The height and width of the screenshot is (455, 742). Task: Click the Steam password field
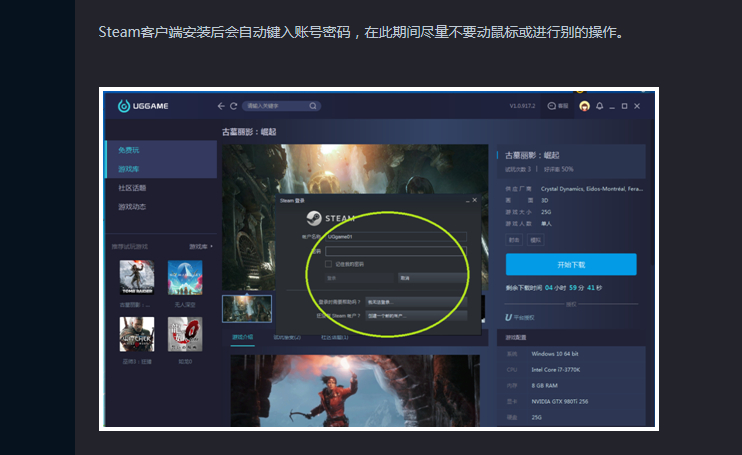pyautogui.click(x=396, y=251)
